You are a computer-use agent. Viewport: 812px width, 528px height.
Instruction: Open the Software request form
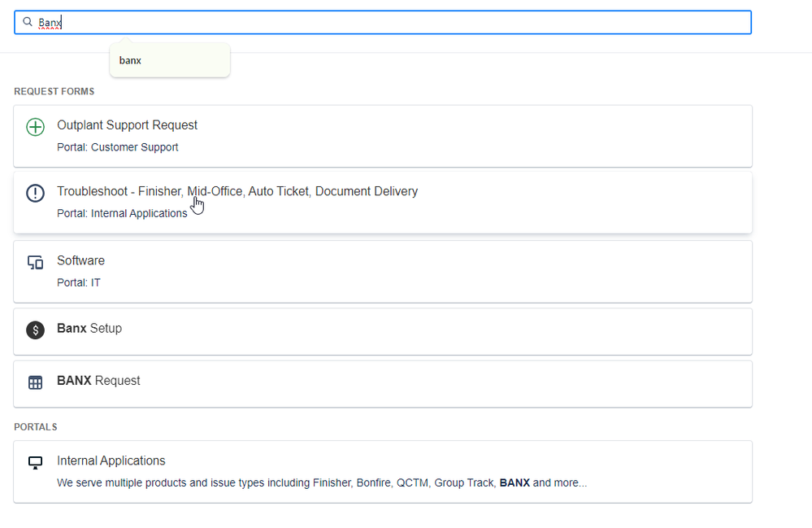click(x=383, y=272)
